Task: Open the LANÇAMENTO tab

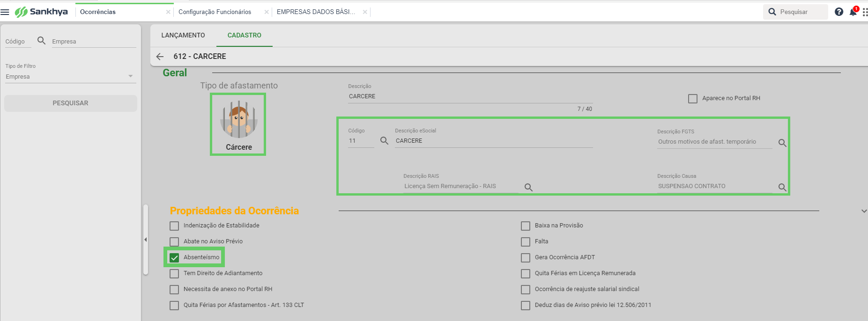Action: click(x=183, y=36)
